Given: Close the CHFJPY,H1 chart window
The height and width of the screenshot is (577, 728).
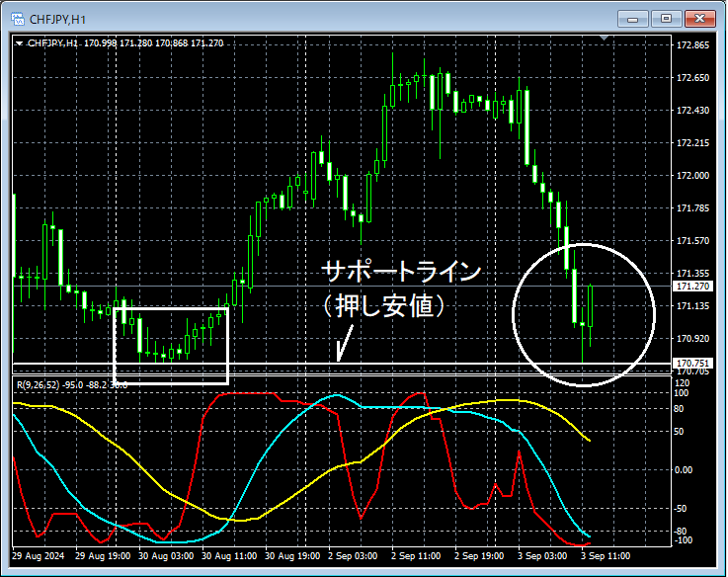Looking at the screenshot, I should tap(700, 19).
